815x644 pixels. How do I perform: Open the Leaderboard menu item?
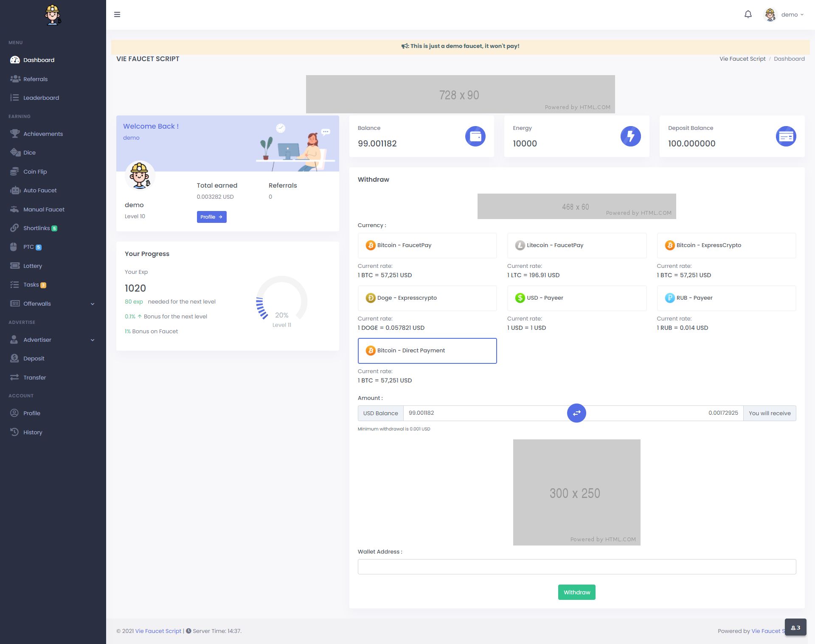click(x=41, y=98)
